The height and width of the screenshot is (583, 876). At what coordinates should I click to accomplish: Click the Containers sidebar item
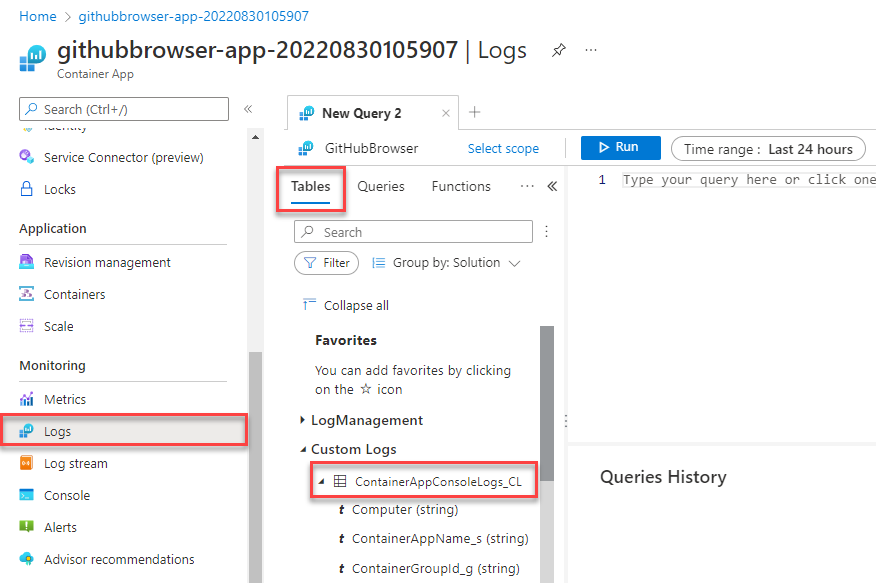coord(74,295)
